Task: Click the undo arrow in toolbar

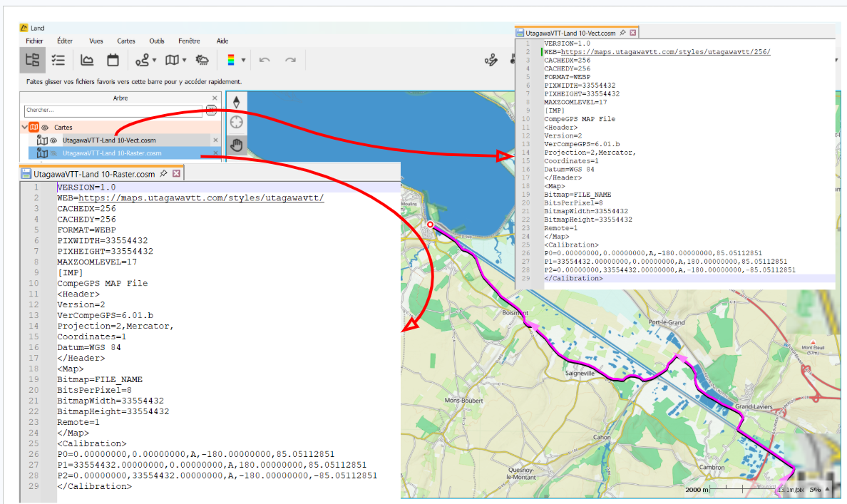Action: 265,60
